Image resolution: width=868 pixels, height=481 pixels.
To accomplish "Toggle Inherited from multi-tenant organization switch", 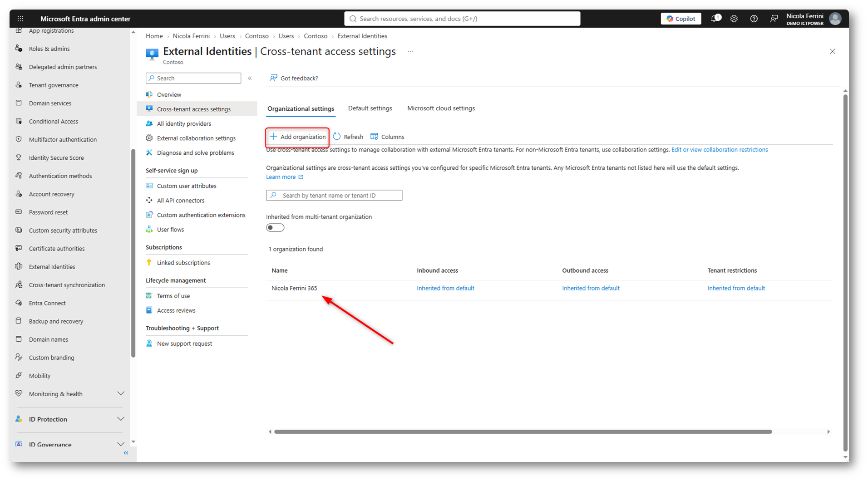I will [275, 228].
